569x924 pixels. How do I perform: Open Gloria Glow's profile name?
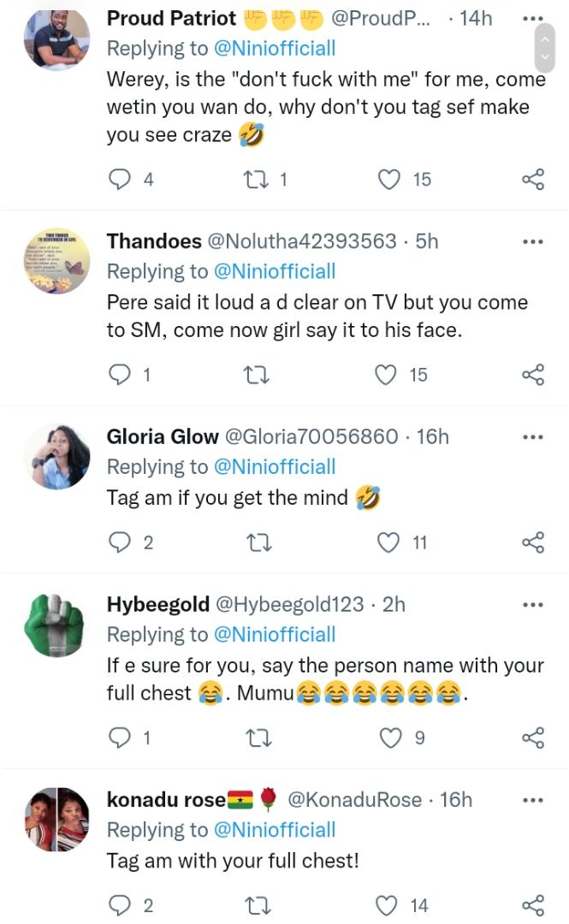(x=163, y=437)
